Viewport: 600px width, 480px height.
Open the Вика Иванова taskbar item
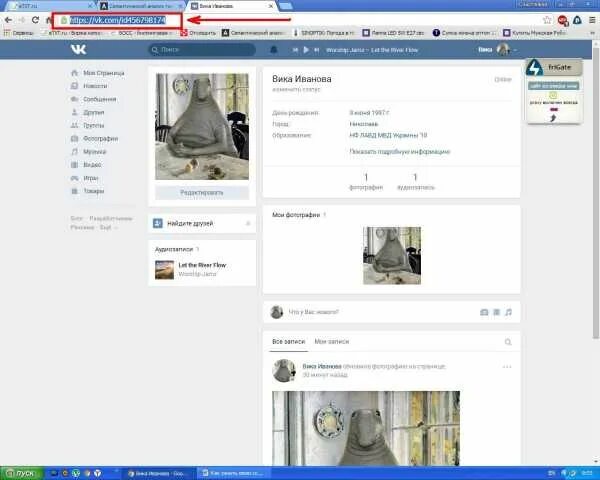click(x=157, y=473)
